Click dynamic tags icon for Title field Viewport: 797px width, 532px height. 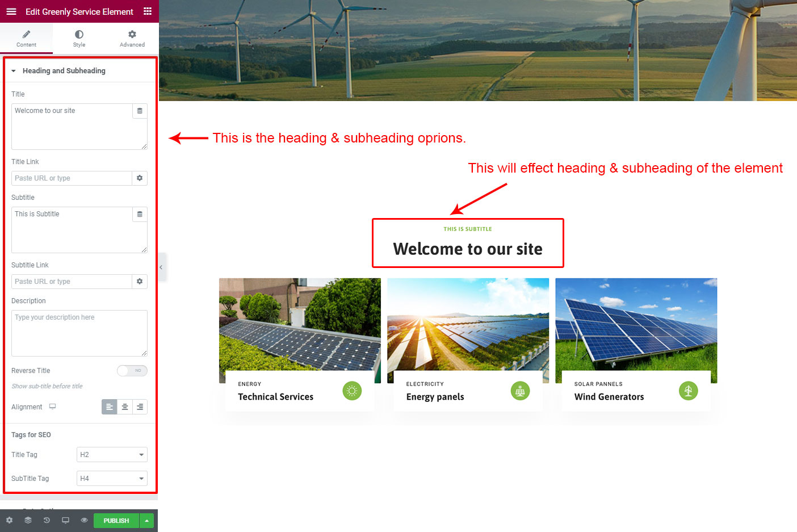[x=140, y=111]
